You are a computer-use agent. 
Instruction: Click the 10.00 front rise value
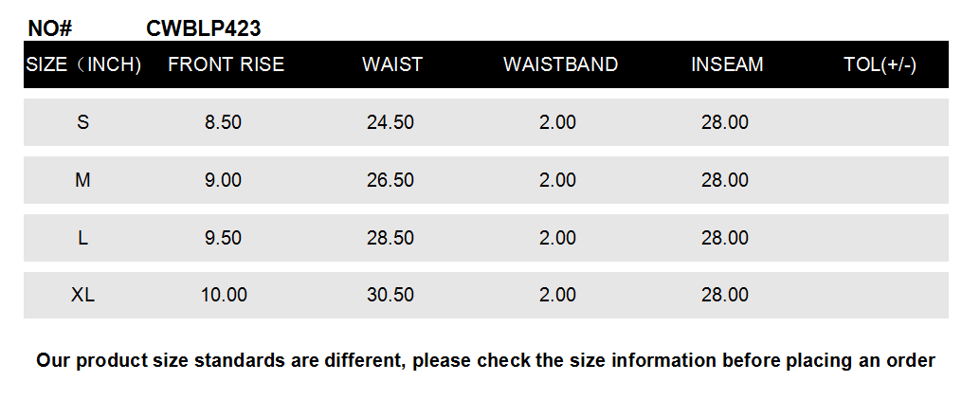[224, 295]
